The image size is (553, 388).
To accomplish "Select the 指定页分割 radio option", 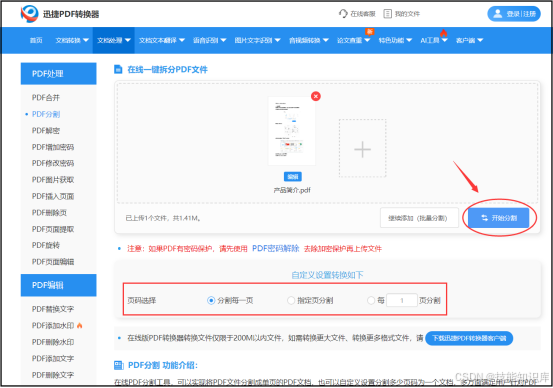I will click(x=291, y=301).
